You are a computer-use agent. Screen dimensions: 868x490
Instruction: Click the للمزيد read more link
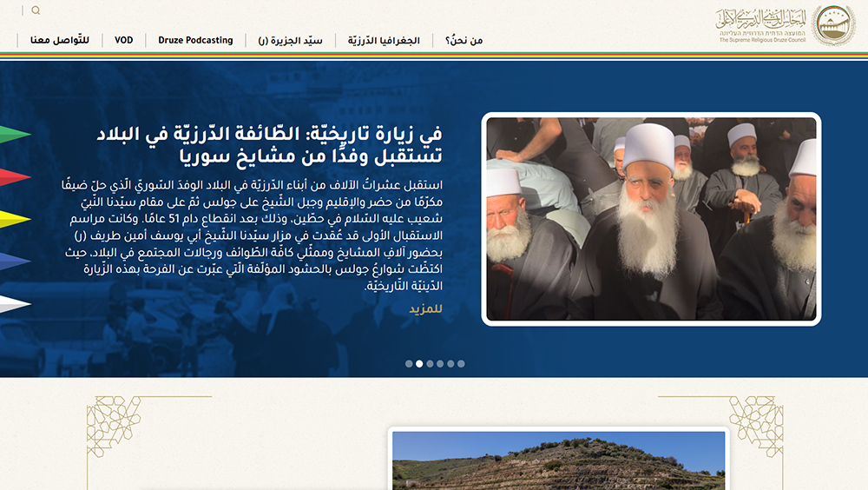coord(425,309)
